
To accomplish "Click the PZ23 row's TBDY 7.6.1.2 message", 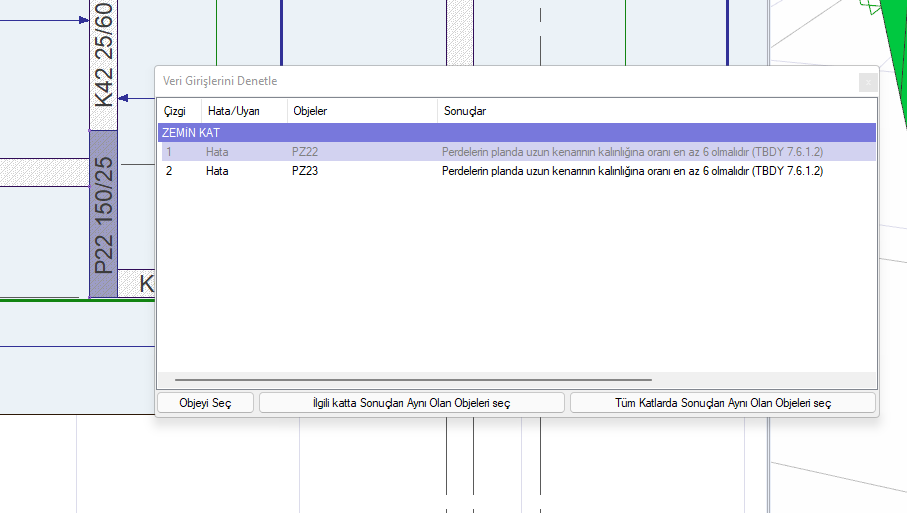I will coord(632,171).
